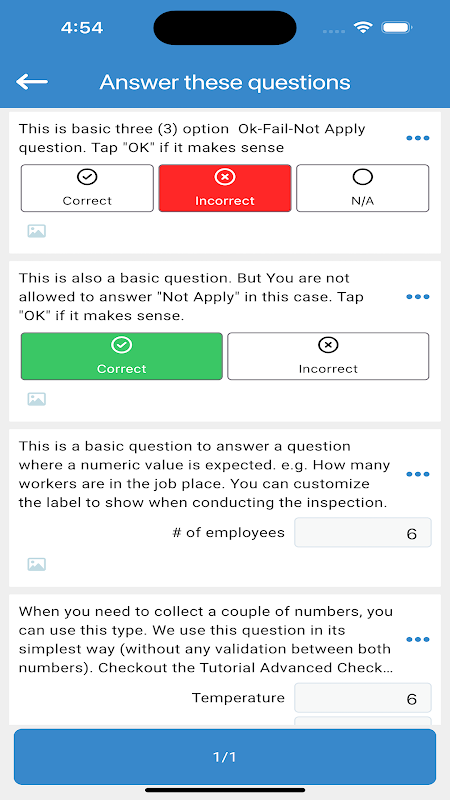This screenshot has width=450, height=800.
Task: Tap the partially visible field below Temperature
Action: point(363,721)
